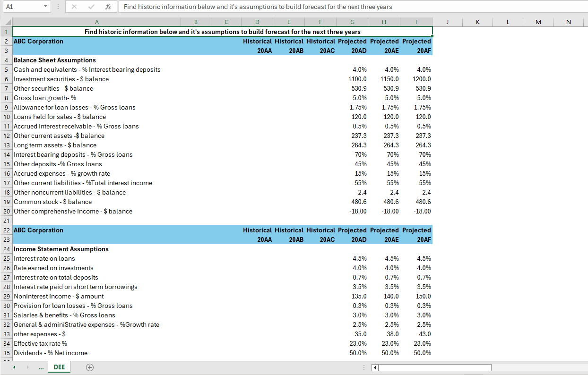Select row 4 header
The width and height of the screenshot is (588, 375).
point(6,60)
